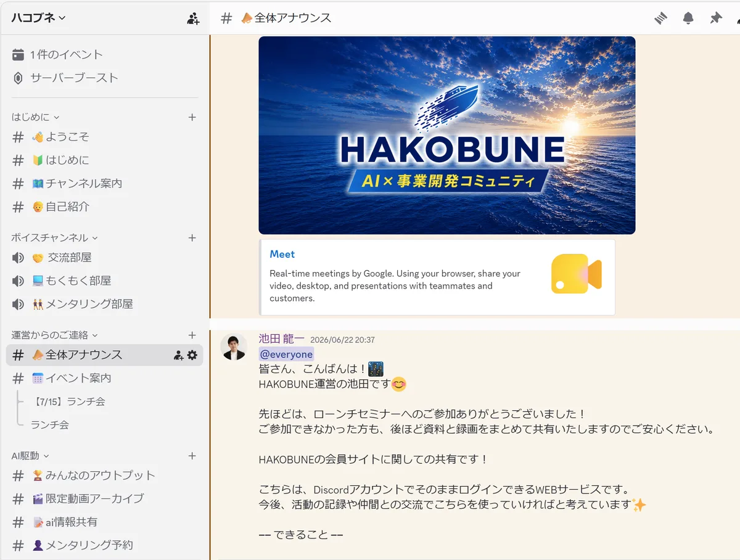
Task: Open the メンタリング予約 channel
Action: [x=105, y=546]
